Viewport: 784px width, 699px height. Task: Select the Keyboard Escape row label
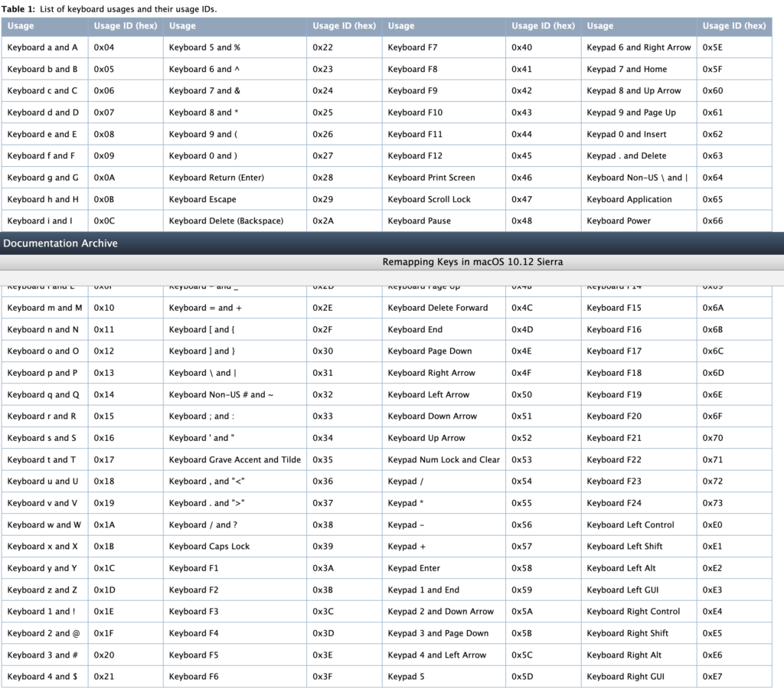tap(202, 199)
